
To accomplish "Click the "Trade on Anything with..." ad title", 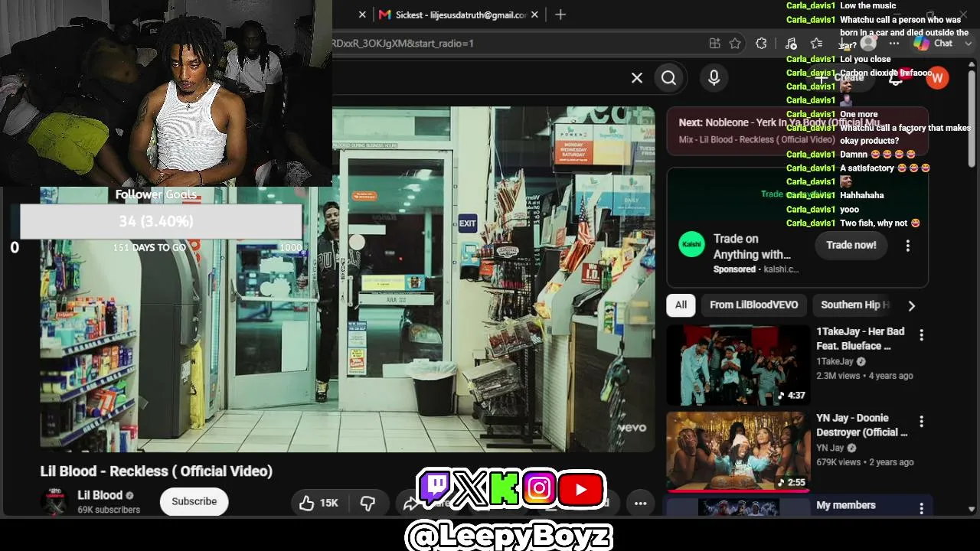I will [x=752, y=246].
